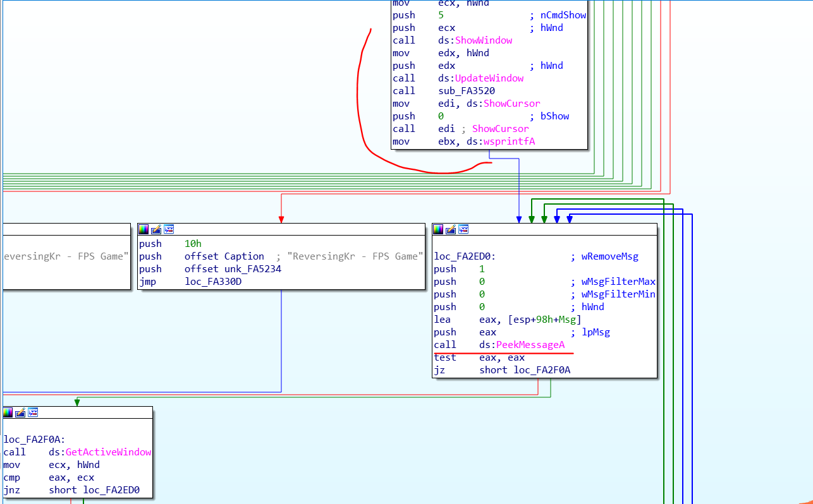Click the bShow comment

[549, 116]
